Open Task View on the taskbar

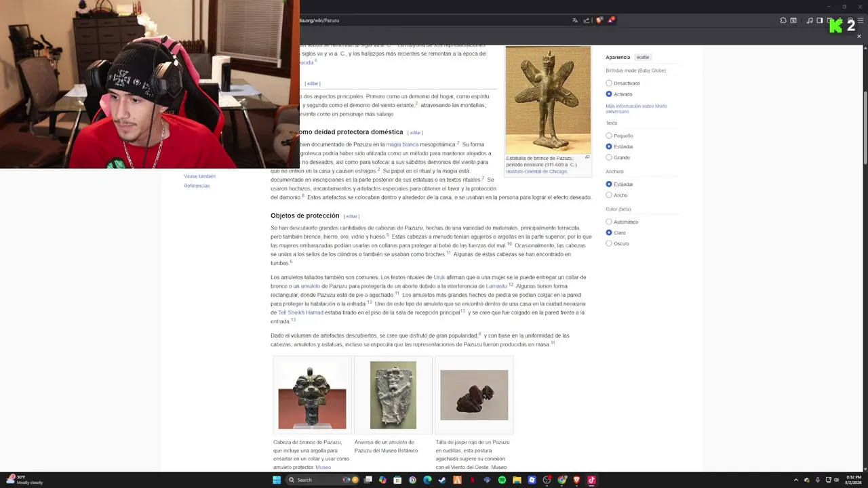tap(368, 480)
